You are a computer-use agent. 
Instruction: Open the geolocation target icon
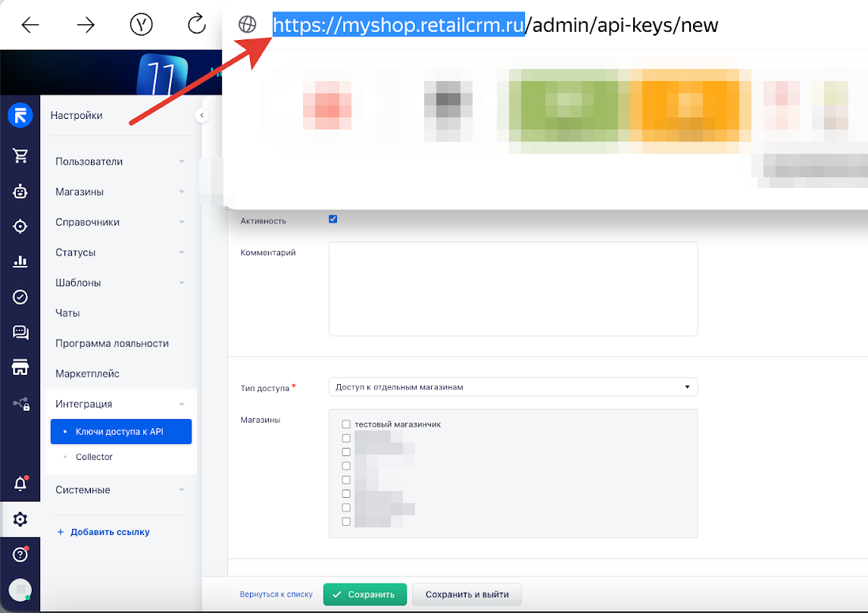pyautogui.click(x=20, y=225)
